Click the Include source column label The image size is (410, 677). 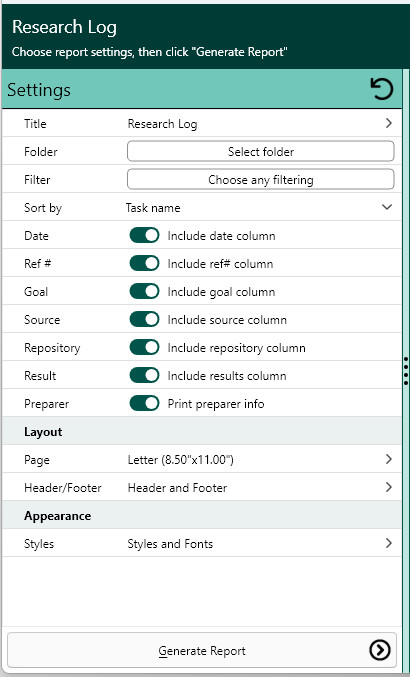[227, 320]
